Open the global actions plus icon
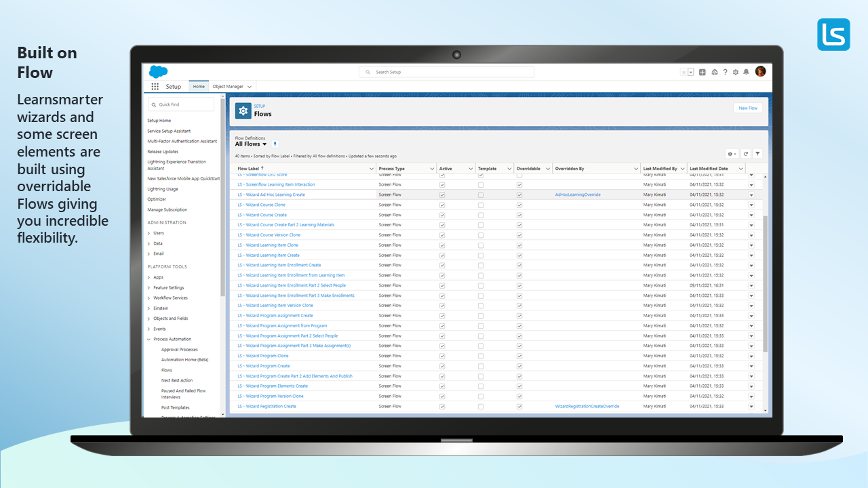The height and width of the screenshot is (488, 868). pyautogui.click(x=703, y=72)
